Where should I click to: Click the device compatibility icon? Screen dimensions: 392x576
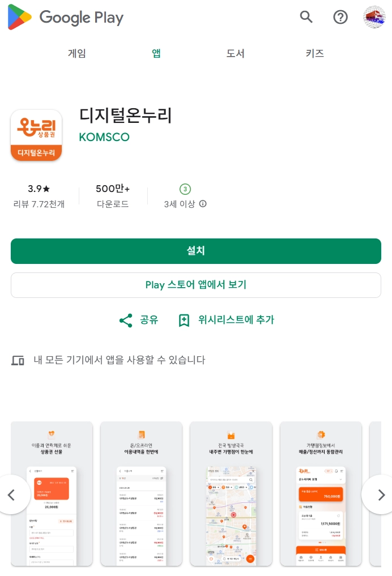point(18,360)
